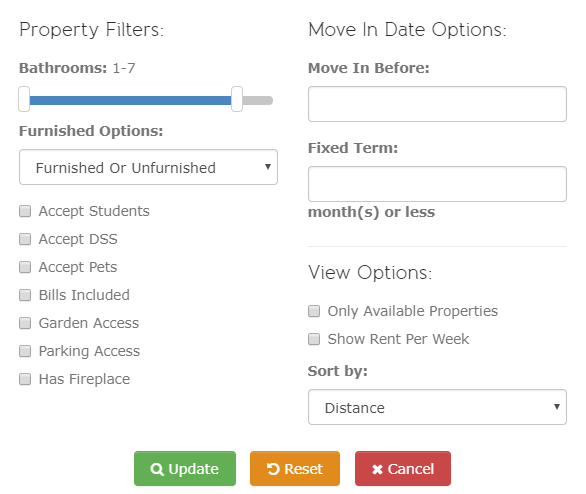Expand the Sort by Distance dropdown
The width and height of the screenshot is (586, 494).
click(437, 407)
